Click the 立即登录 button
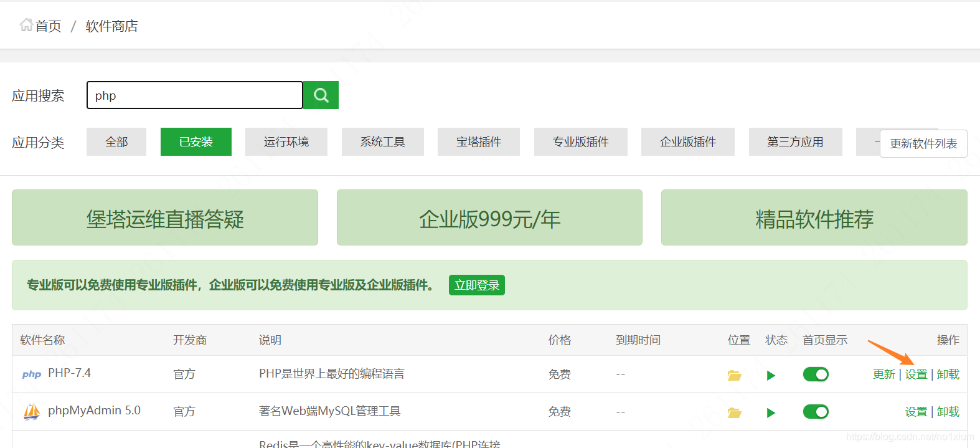 tap(477, 285)
